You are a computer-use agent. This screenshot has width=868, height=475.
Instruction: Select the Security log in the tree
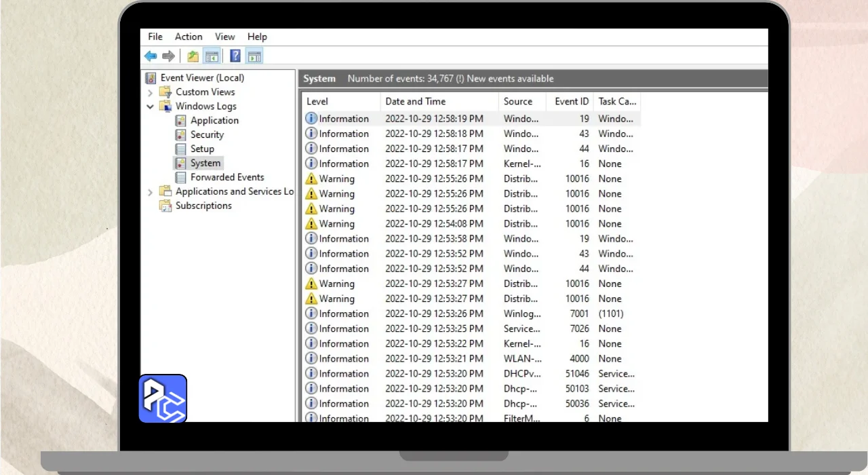pos(207,135)
